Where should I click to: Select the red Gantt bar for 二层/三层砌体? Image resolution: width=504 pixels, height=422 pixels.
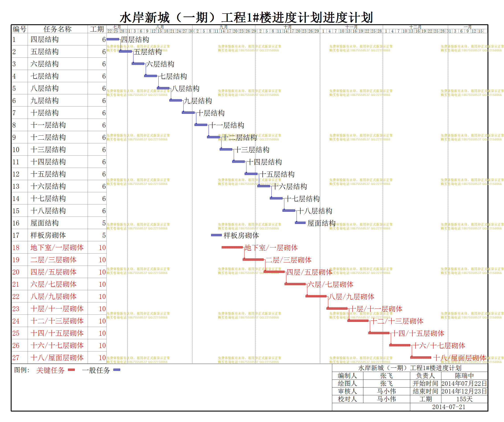point(253,259)
